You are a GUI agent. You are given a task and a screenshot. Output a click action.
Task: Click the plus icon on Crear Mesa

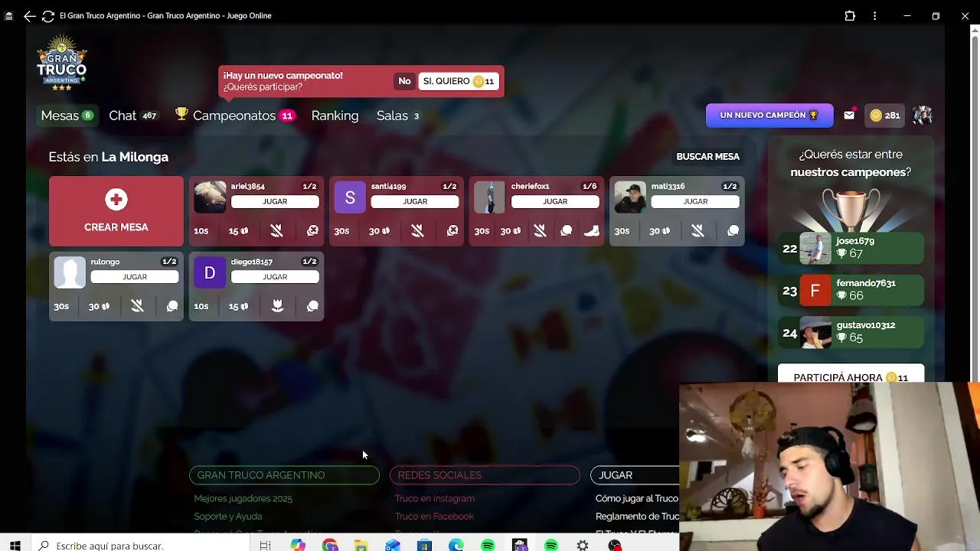point(116,200)
